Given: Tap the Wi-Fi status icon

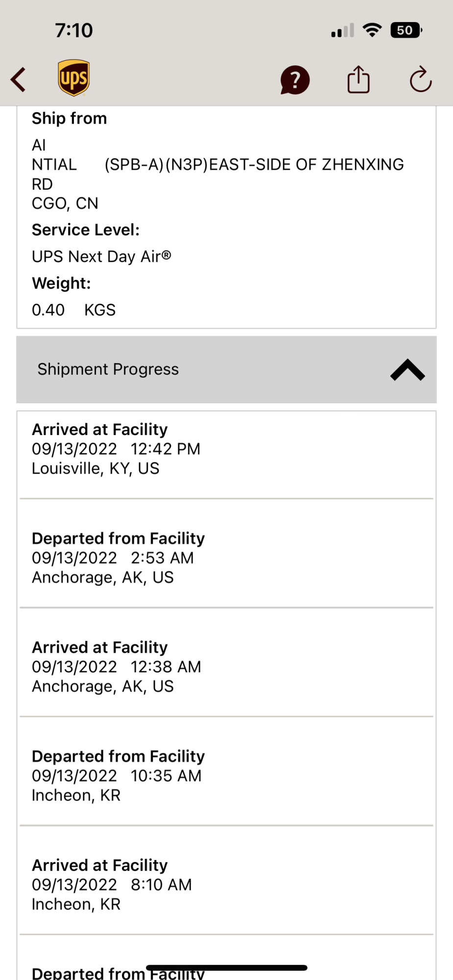Looking at the screenshot, I should coord(372,30).
